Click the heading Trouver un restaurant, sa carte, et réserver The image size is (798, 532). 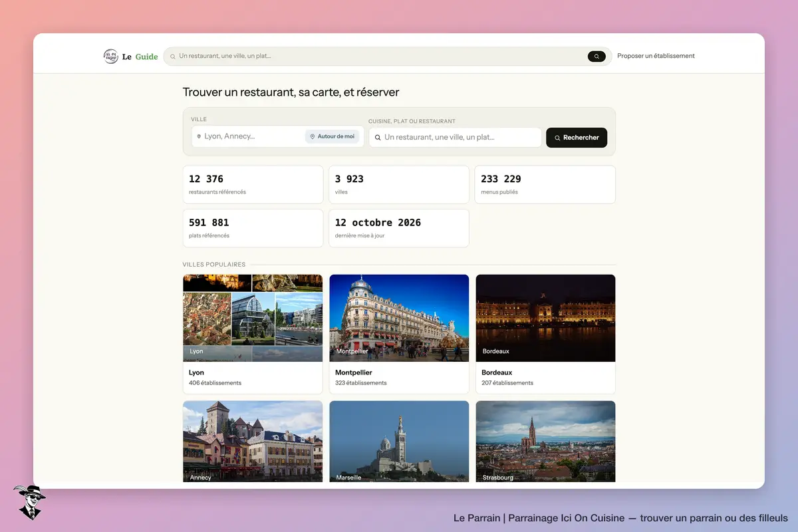click(x=291, y=92)
